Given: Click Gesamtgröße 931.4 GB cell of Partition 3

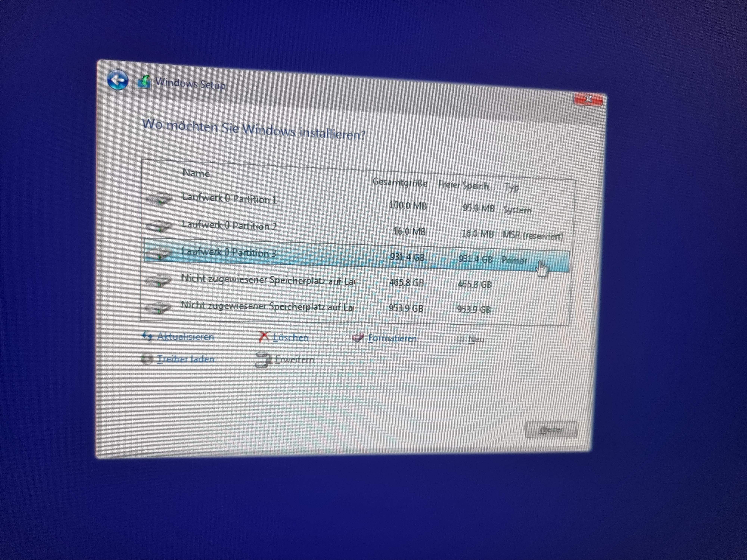Looking at the screenshot, I should tap(407, 257).
